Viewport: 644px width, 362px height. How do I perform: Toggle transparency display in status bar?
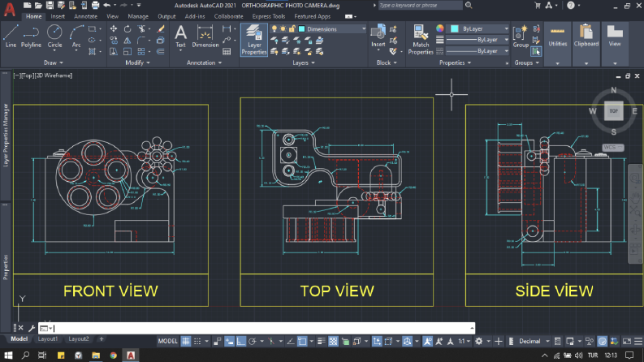tap(333, 341)
